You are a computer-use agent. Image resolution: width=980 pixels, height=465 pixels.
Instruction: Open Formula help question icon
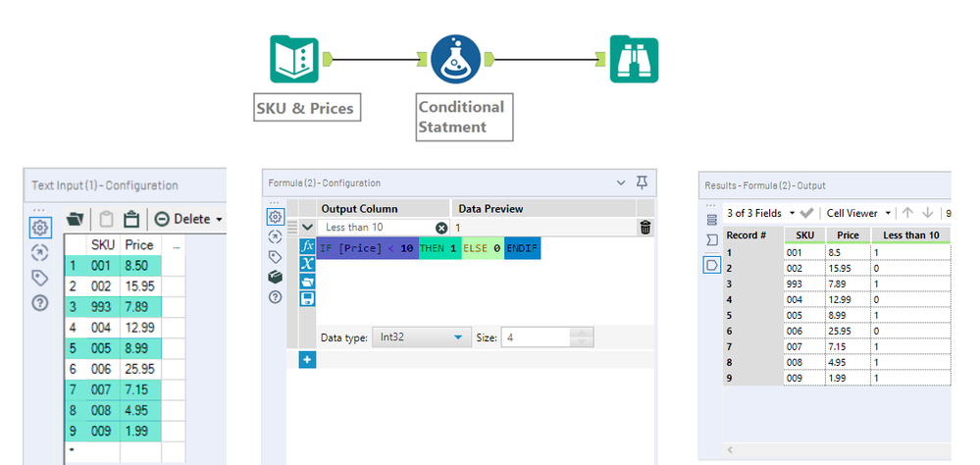point(275,297)
